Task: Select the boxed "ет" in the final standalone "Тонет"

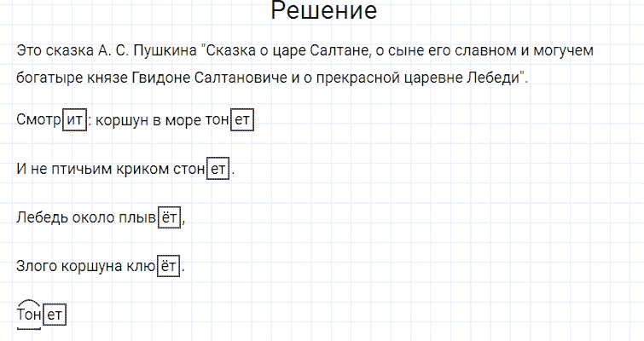Action: [55, 315]
